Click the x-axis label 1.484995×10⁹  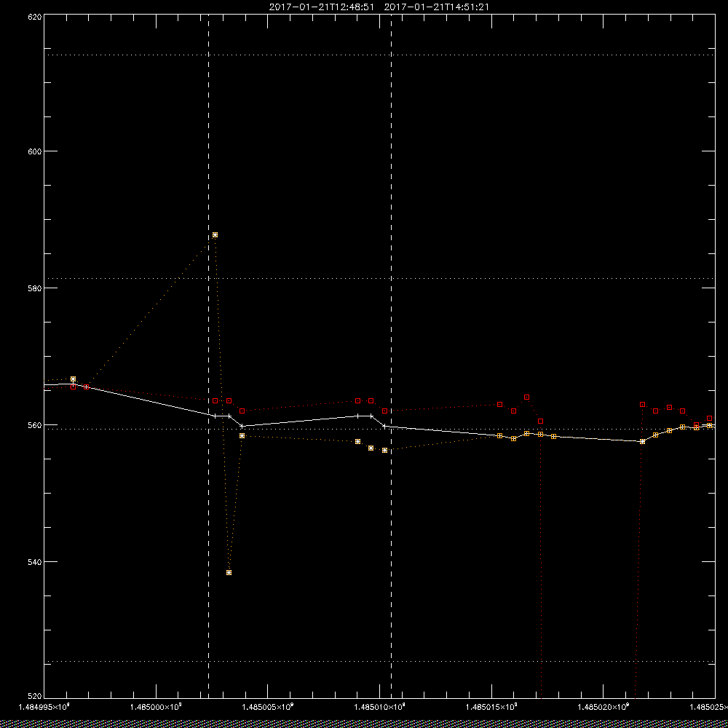(44, 707)
